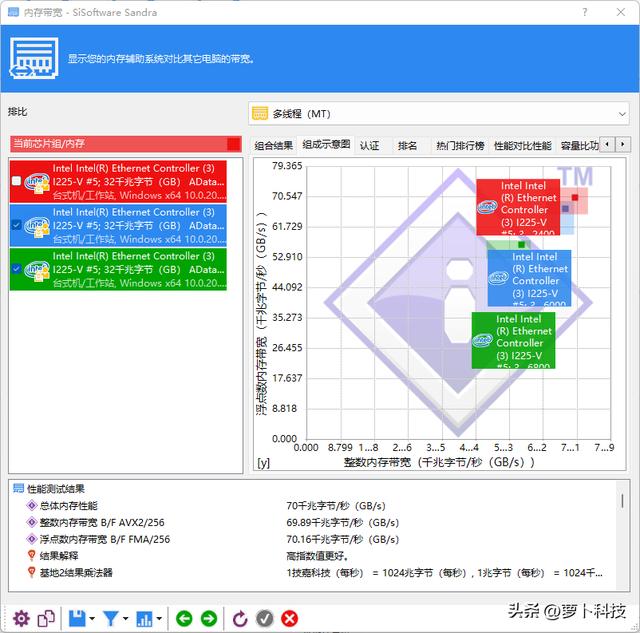The height and width of the screenshot is (633, 640).
Task: Switch to the 热门排行榜 tab
Action: point(460,145)
